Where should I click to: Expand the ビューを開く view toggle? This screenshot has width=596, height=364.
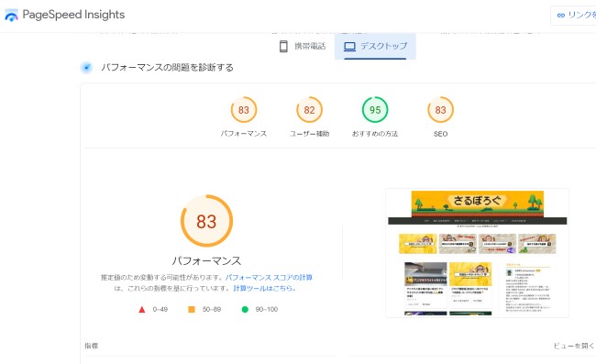[574, 346]
